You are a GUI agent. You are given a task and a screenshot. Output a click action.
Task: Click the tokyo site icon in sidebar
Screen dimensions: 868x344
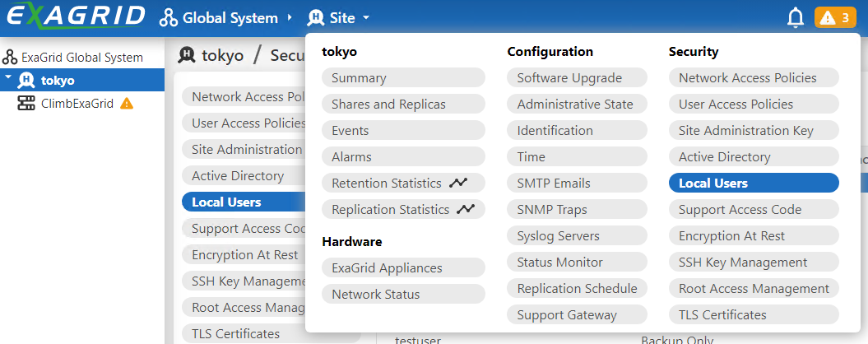point(26,81)
